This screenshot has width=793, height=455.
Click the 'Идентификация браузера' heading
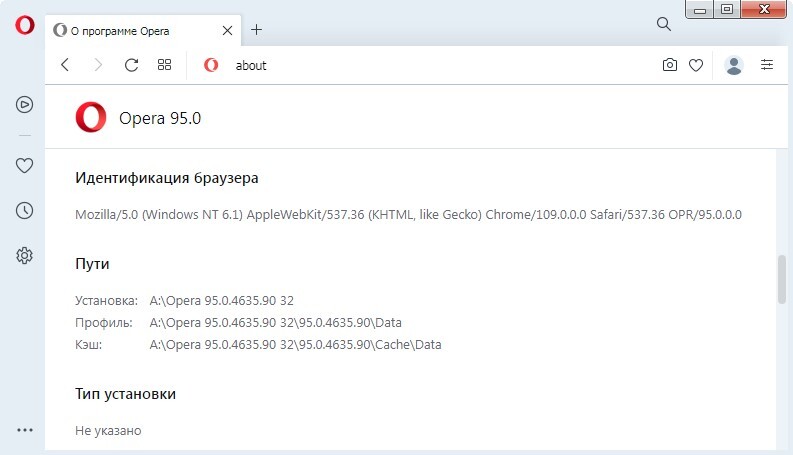point(167,178)
